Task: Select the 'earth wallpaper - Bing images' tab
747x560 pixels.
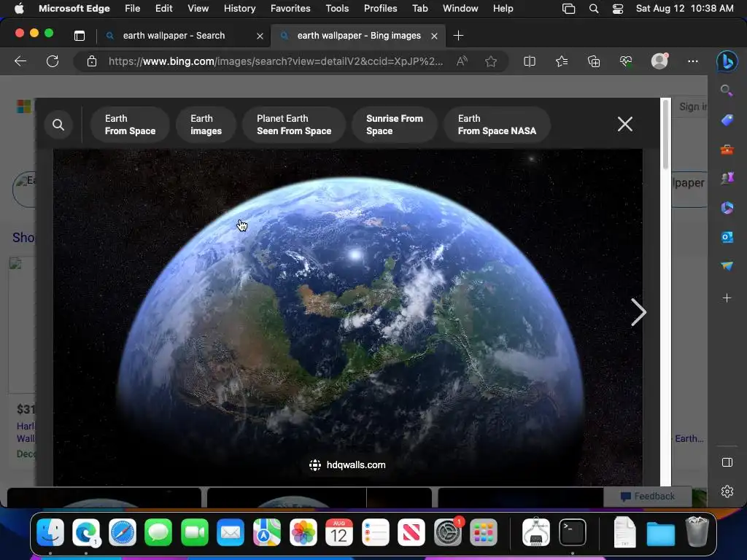Action: pos(359,36)
